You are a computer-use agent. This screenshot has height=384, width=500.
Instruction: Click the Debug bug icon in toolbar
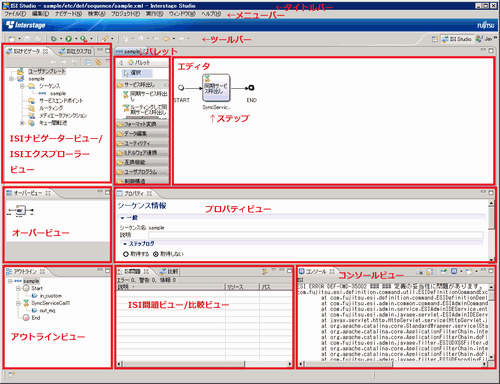point(53,39)
